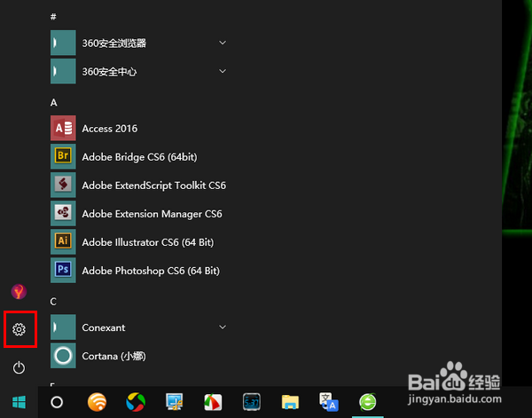Screen dimensions: 532x418
Task: Launch Adobe Illustrator CS6 (64 Bit) label
Action: click(148, 242)
